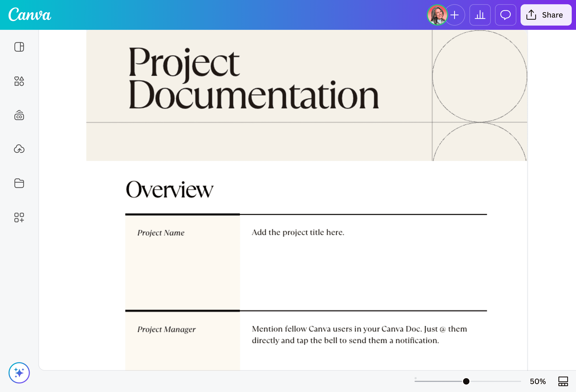Open your account avatar menu
This screenshot has width=576, height=392.
coord(437,15)
